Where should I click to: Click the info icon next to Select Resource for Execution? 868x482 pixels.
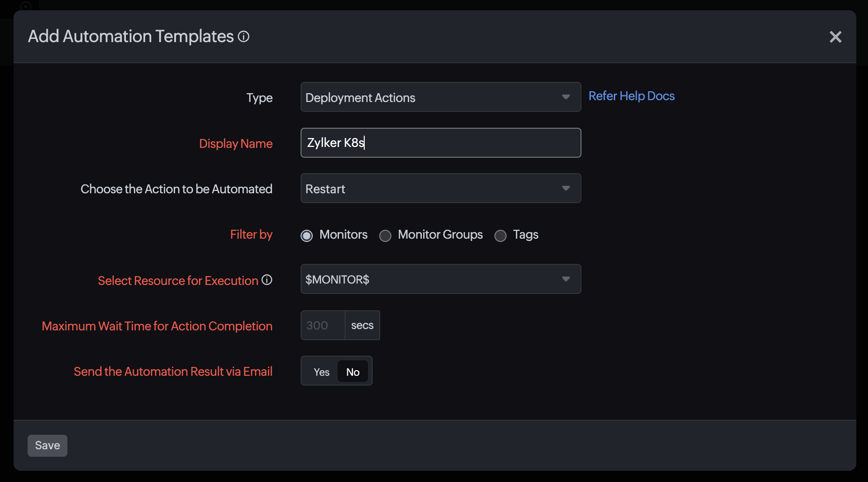coord(267,280)
